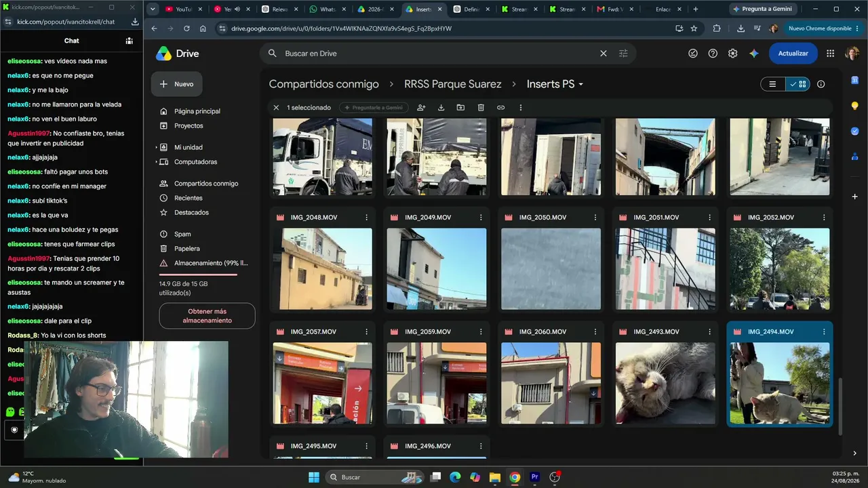Move the selected file to trash
868x488 pixels.
(481, 108)
